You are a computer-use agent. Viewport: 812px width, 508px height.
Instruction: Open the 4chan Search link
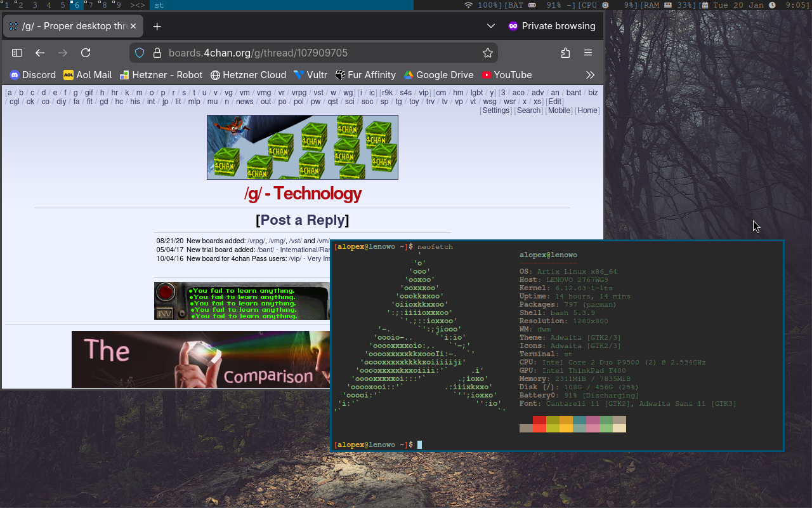pyautogui.click(x=528, y=110)
